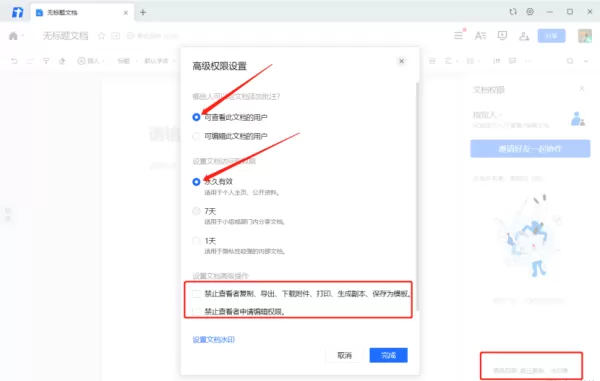This screenshot has width=600, height=381.
Task: Close the 高级权限设置 dialog
Action: pos(401,61)
